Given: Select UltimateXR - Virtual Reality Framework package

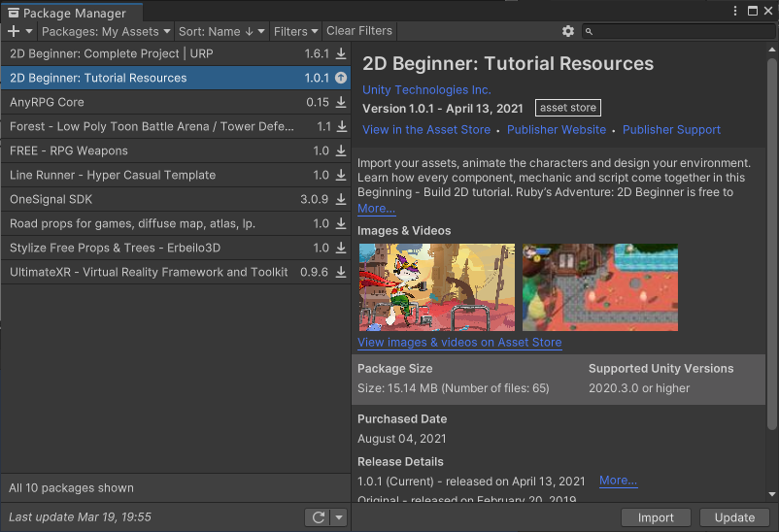Looking at the screenshot, I should 176,272.
